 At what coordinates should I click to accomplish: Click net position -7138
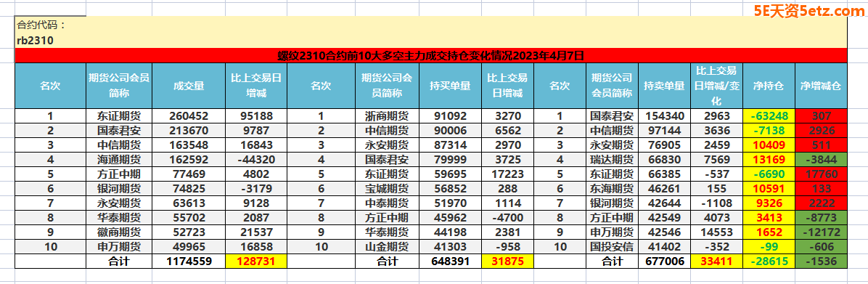tap(769, 131)
